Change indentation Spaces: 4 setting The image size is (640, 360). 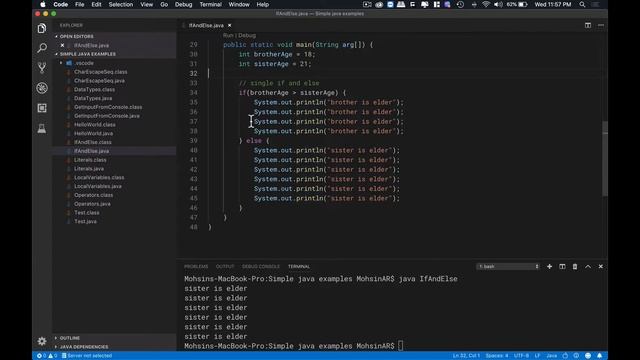[x=497, y=356]
